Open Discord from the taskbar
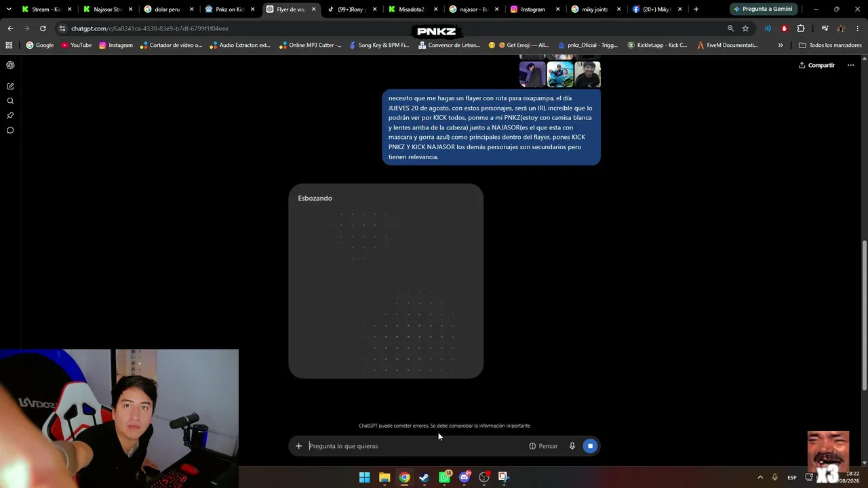The width and height of the screenshot is (868, 488). pos(465,477)
